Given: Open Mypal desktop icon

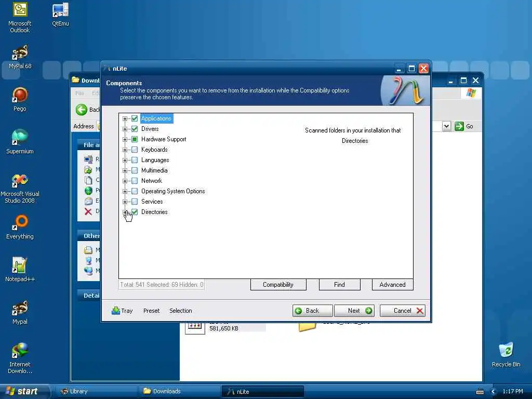Looking at the screenshot, I should pyautogui.click(x=20, y=312).
